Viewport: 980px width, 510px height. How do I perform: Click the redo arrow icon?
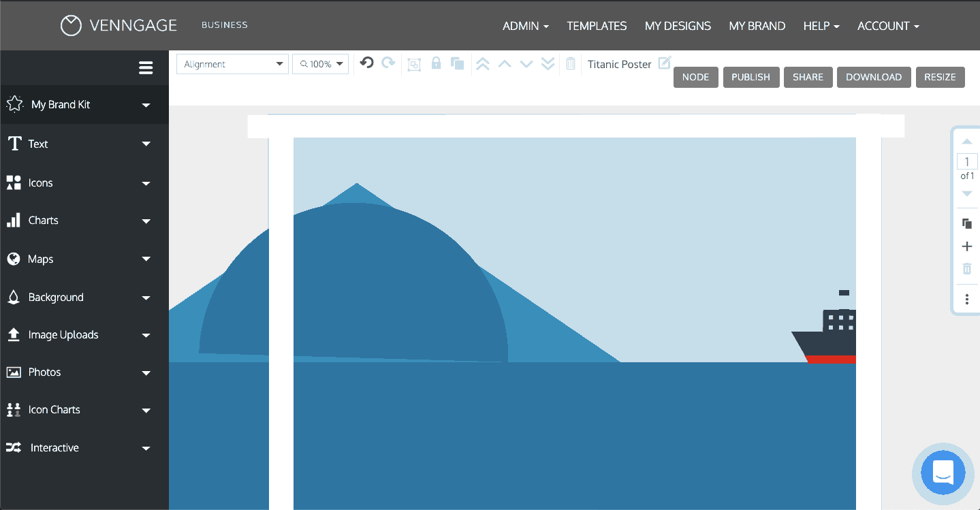point(388,63)
